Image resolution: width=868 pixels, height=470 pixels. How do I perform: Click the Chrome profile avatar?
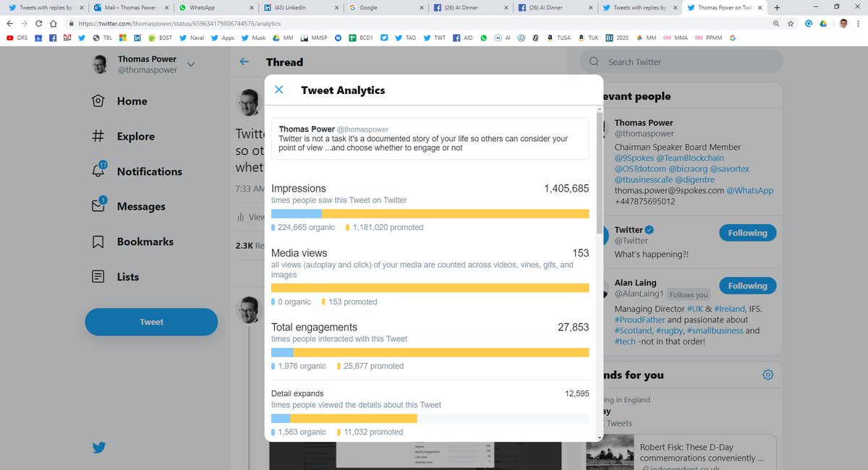coord(843,23)
